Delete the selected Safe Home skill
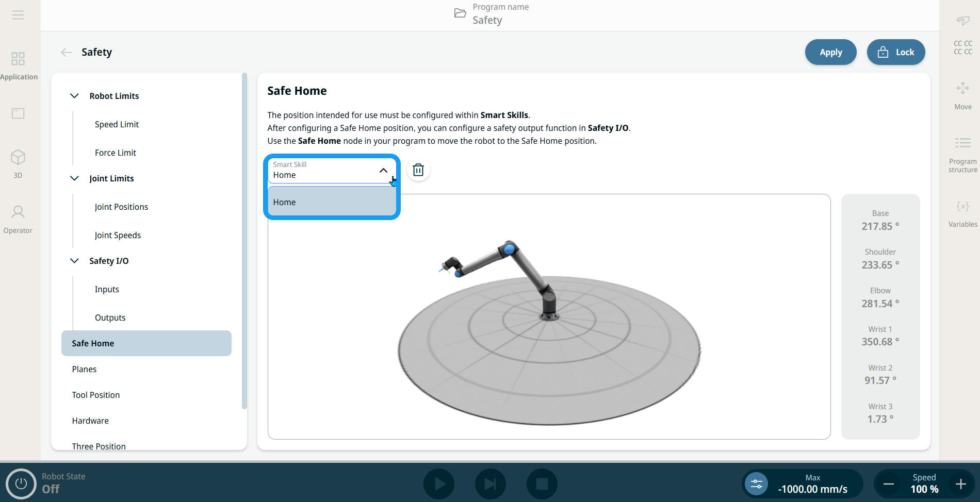The height and width of the screenshot is (502, 980). click(x=418, y=170)
